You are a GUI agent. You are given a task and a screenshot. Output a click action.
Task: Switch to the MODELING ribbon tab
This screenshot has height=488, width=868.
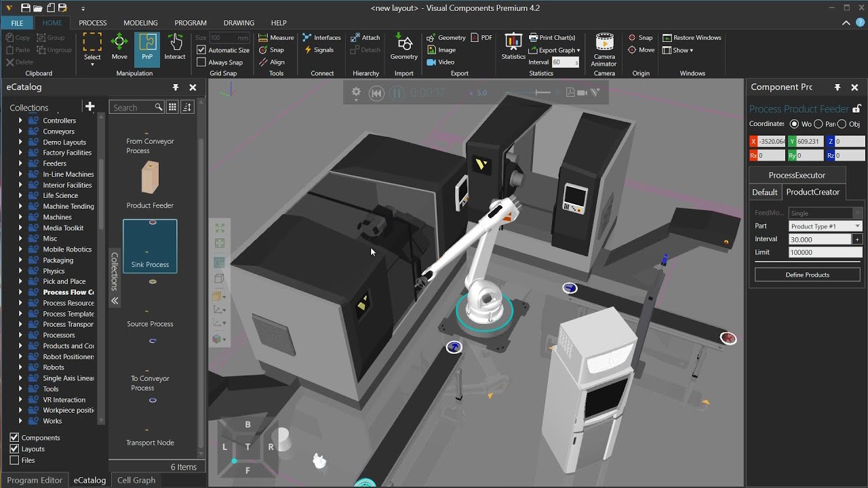140,23
